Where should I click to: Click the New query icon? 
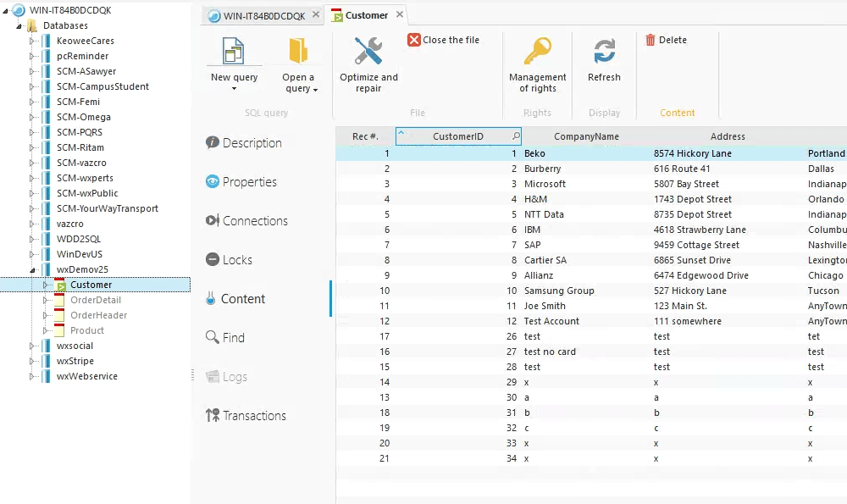(233, 52)
